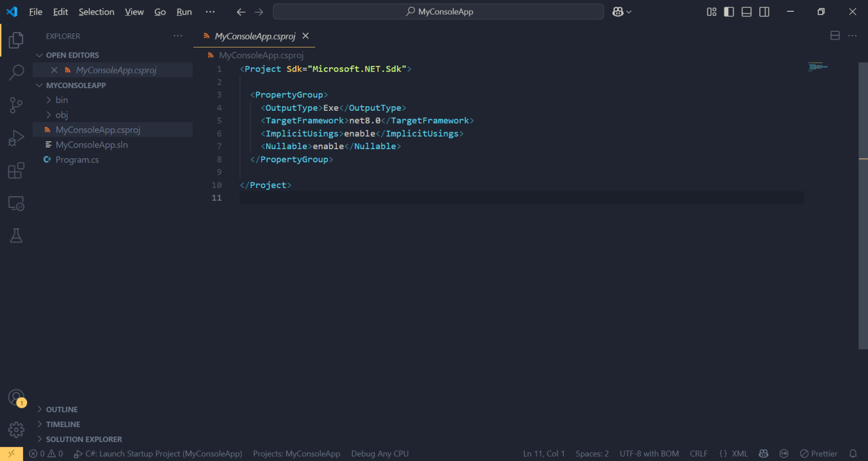Toggle the bottom Panel visibility

pos(746,11)
